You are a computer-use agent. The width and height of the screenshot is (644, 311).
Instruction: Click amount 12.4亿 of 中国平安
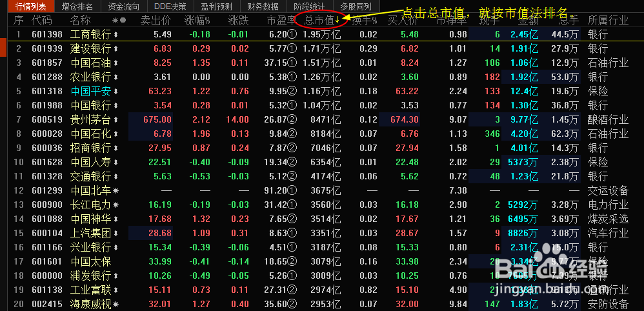(523, 92)
